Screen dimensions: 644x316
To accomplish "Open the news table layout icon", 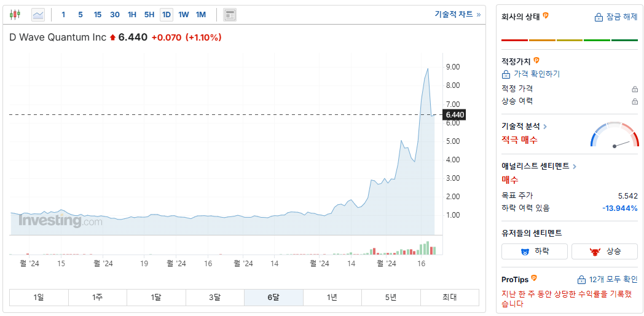I will 230,15.
